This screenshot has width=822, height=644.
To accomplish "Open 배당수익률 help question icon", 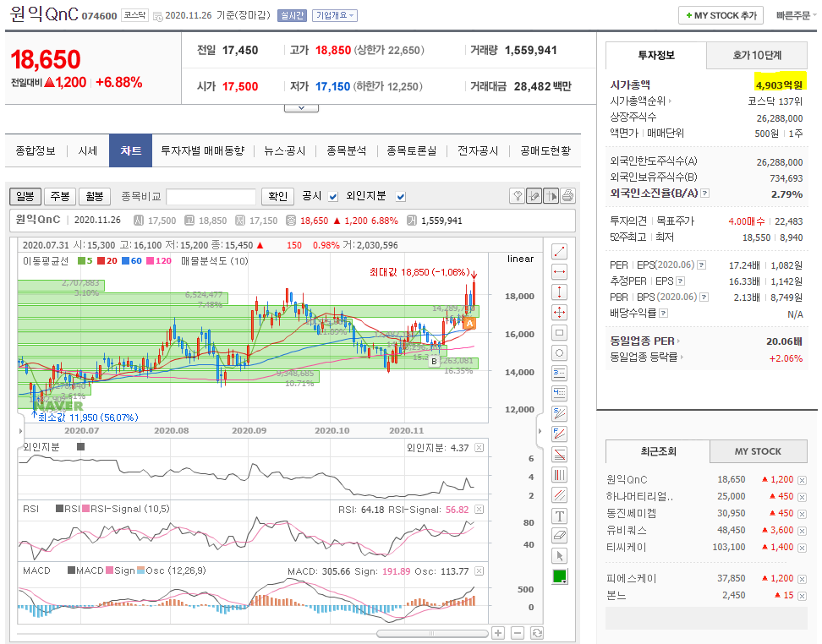I will coord(663,314).
